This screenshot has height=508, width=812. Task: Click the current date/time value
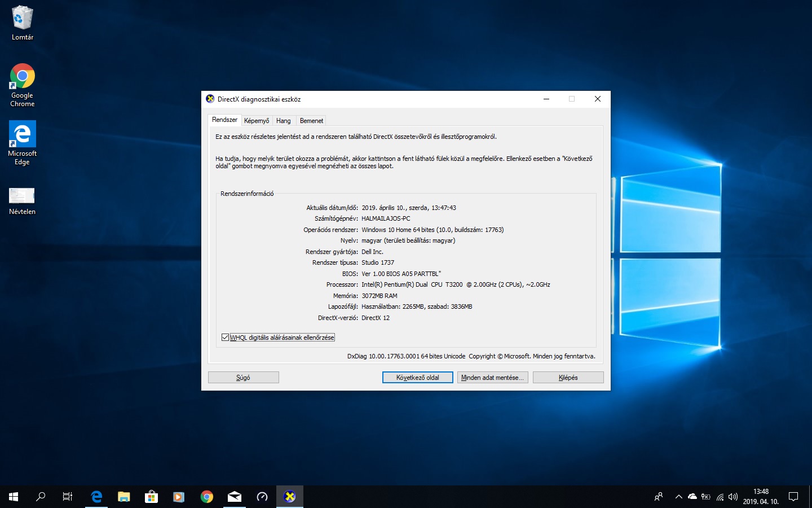(409, 208)
